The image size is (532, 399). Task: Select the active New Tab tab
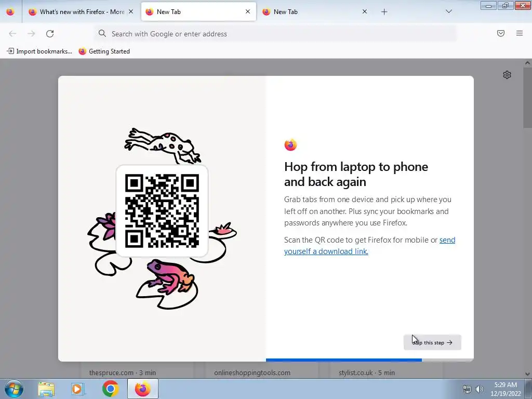coord(198,12)
